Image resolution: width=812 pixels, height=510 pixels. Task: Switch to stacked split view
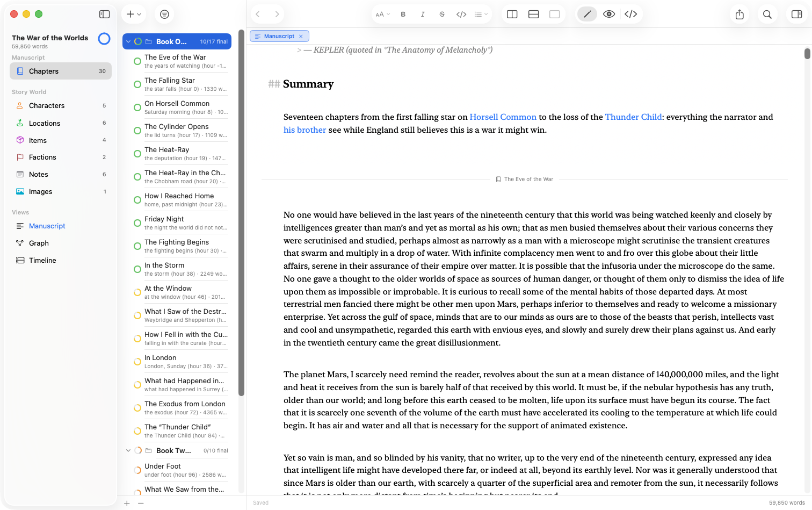click(x=534, y=15)
